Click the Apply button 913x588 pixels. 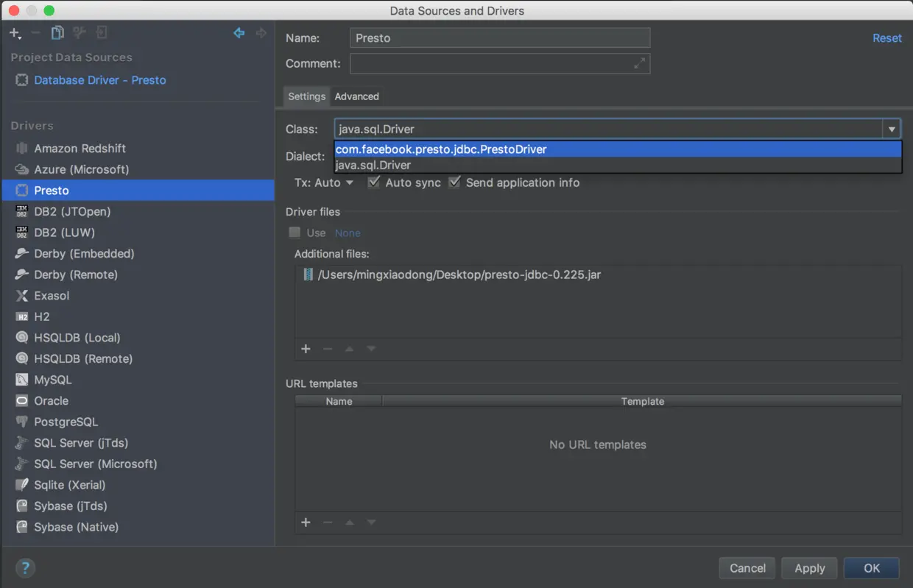click(810, 568)
